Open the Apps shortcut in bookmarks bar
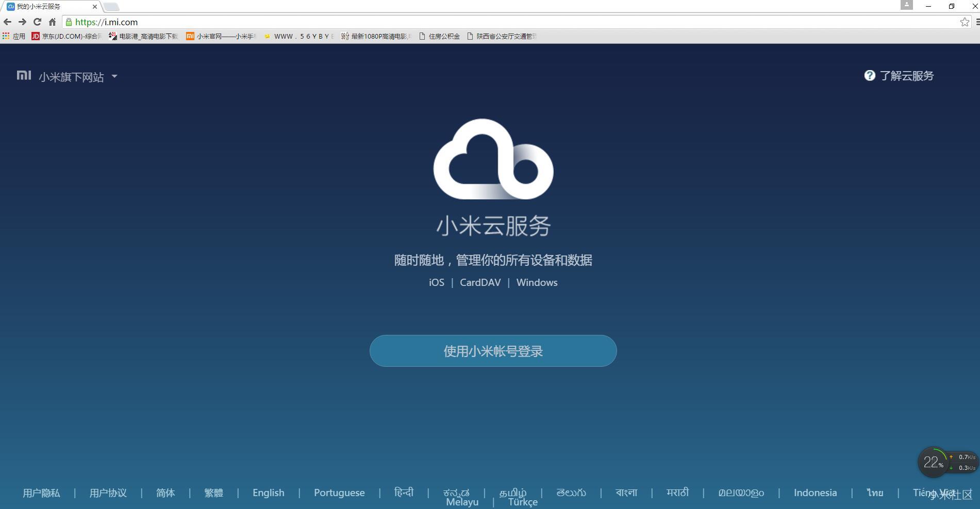This screenshot has width=980, height=509. click(14, 36)
